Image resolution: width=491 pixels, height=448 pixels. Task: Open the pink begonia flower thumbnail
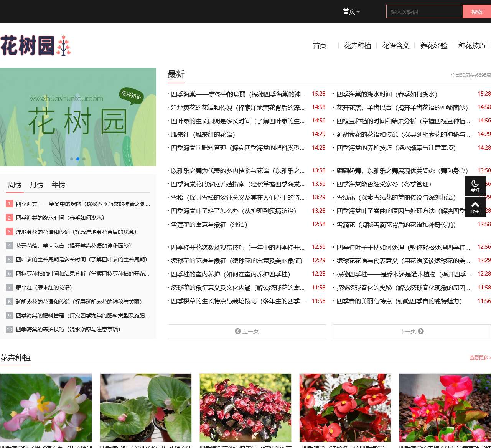pos(46,408)
